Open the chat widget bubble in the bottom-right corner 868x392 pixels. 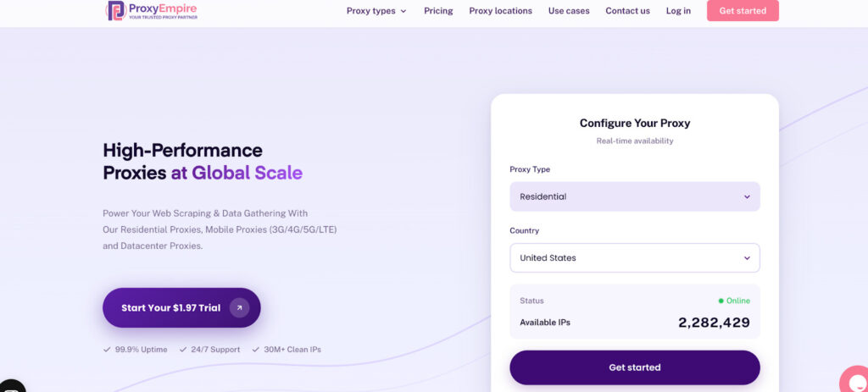854,380
